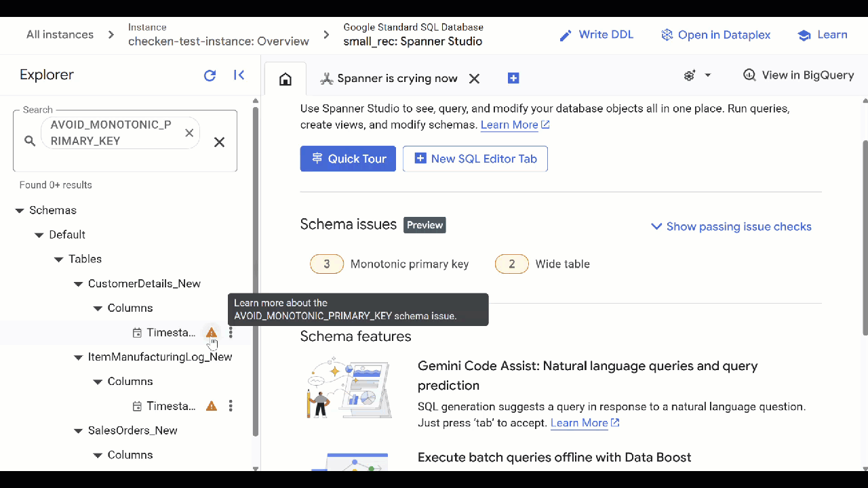Select the Timestamp column under CustomerDetails_New

pos(171,333)
